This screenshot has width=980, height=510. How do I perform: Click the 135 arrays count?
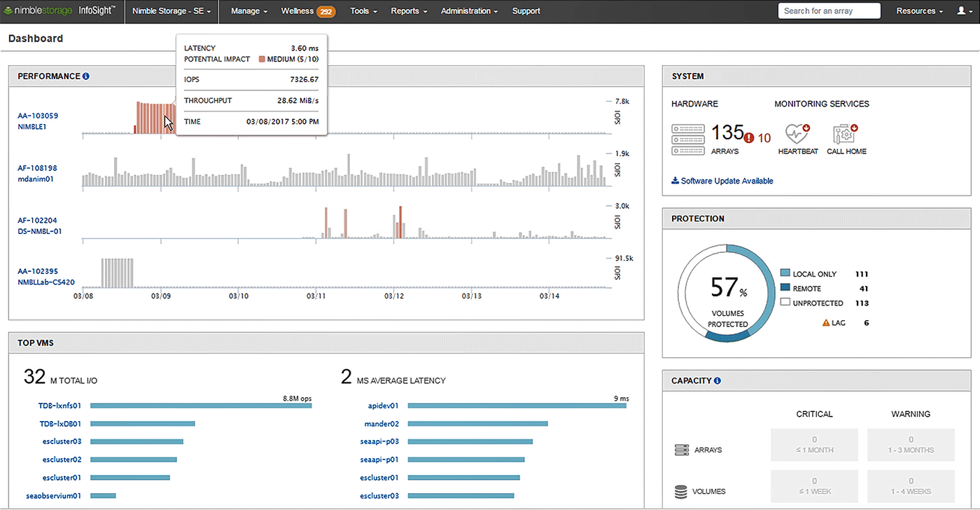click(727, 132)
